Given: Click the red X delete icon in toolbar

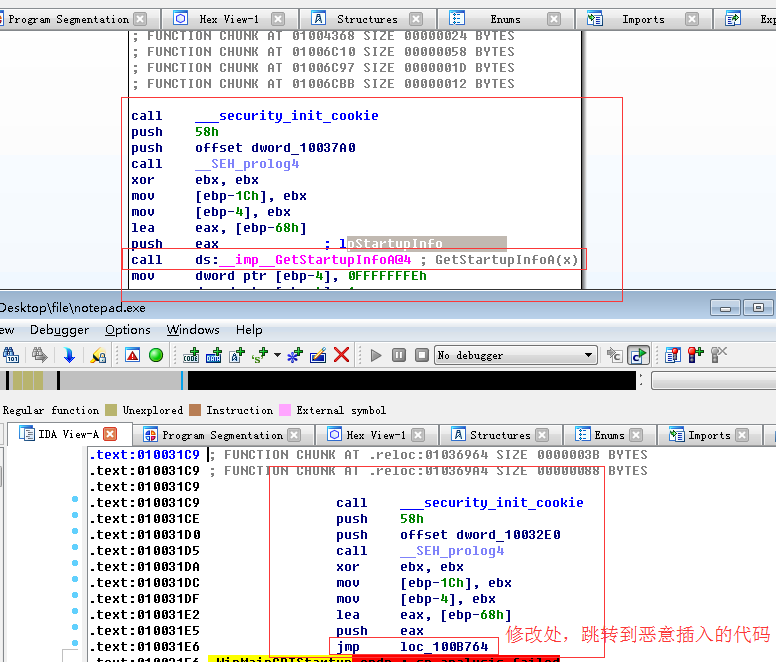Looking at the screenshot, I should [x=342, y=355].
